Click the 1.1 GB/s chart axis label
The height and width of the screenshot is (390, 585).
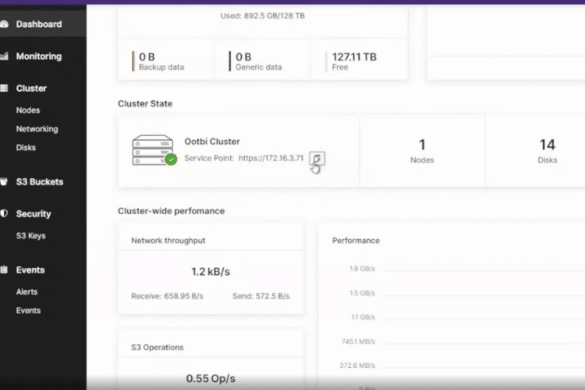pos(363,317)
